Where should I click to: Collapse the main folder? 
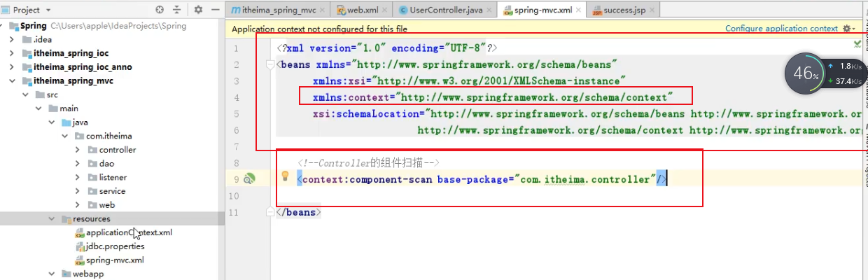coord(38,108)
